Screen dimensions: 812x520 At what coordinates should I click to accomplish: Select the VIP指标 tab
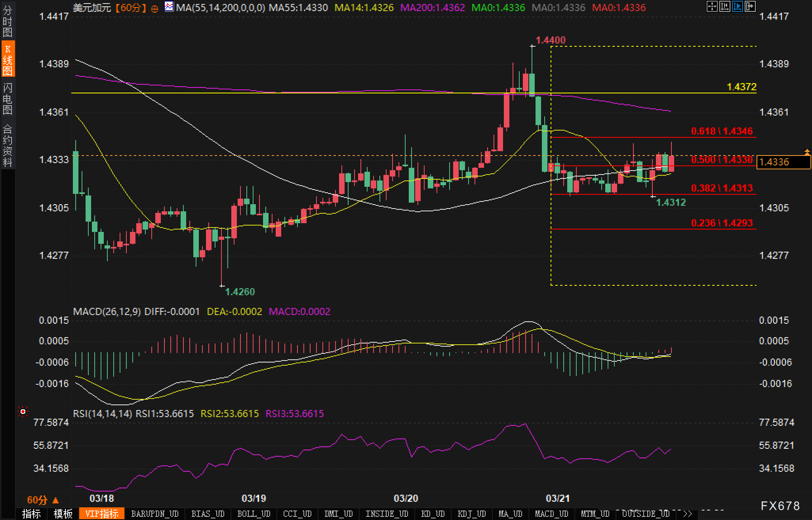coord(102,514)
